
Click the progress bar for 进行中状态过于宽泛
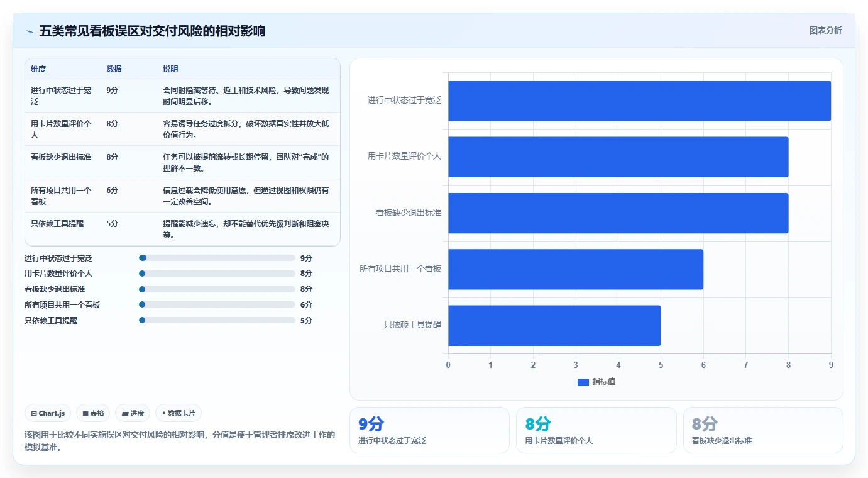click(217, 258)
